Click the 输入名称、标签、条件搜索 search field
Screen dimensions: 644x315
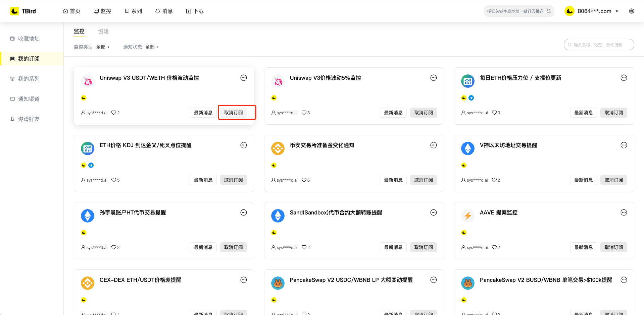(599, 45)
